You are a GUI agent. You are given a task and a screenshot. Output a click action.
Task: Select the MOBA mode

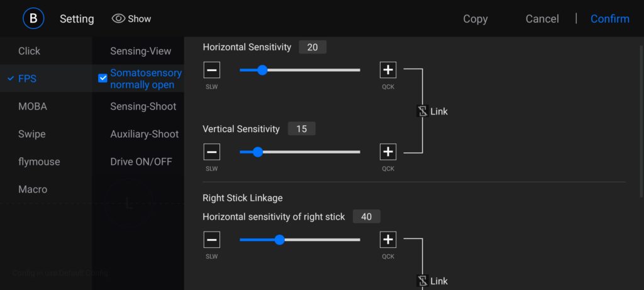(33, 106)
